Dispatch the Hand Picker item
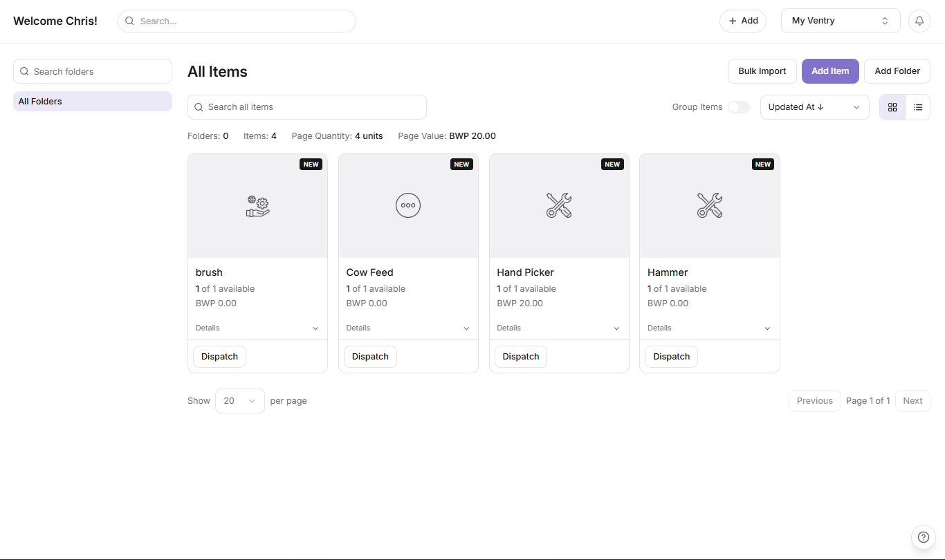Screen dimensions: 945x560 tap(521, 357)
